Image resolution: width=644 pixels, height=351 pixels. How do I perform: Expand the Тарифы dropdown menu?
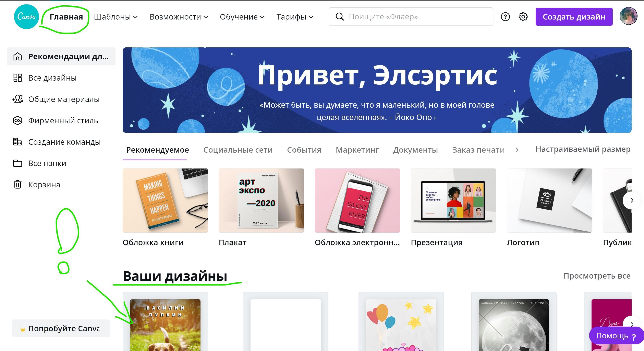click(294, 17)
